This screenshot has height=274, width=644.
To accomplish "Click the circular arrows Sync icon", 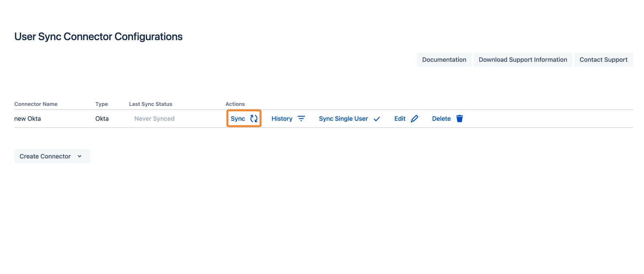I will 254,119.
